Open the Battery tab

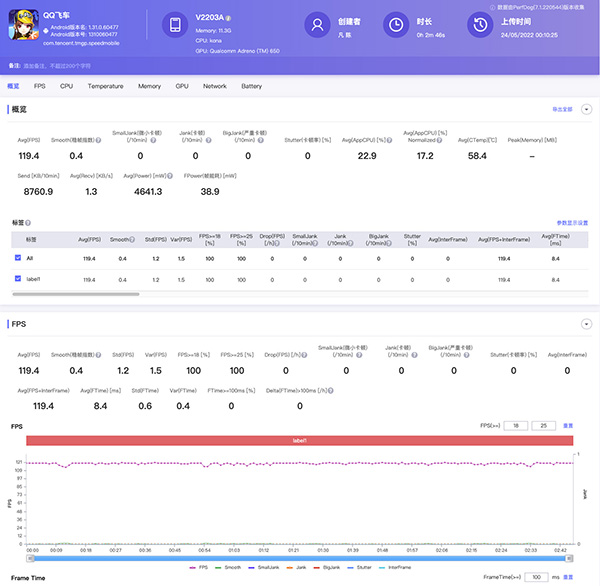tap(251, 86)
